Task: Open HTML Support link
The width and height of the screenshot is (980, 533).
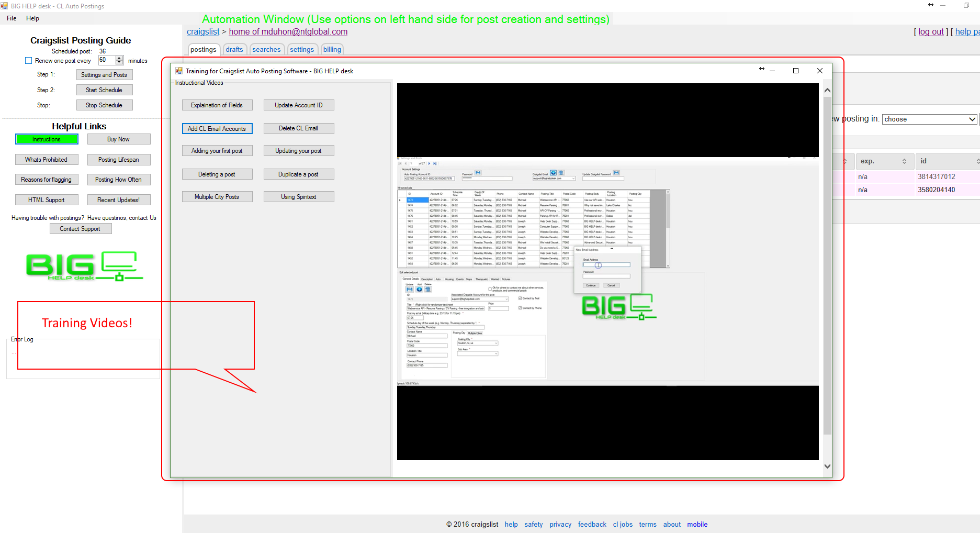Action: coord(47,200)
